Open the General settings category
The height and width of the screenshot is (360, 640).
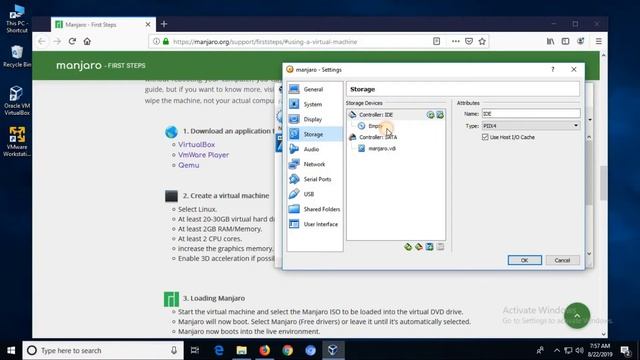click(314, 89)
